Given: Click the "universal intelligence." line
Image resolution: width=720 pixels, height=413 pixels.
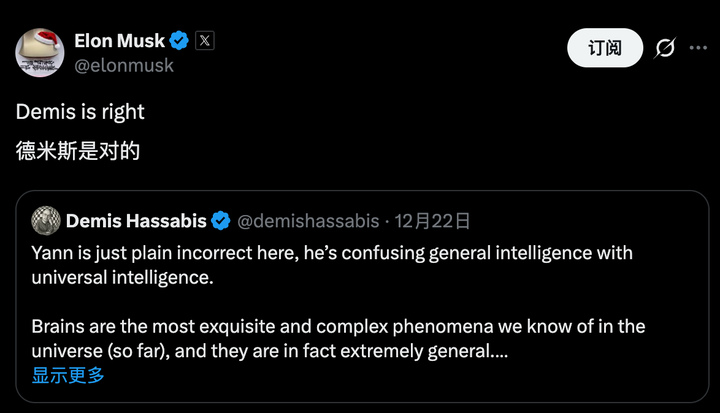Looking at the screenshot, I should (122, 277).
